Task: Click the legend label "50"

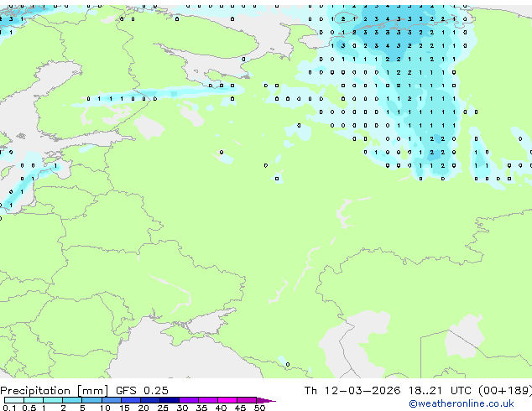Action: pyautogui.click(x=259, y=408)
